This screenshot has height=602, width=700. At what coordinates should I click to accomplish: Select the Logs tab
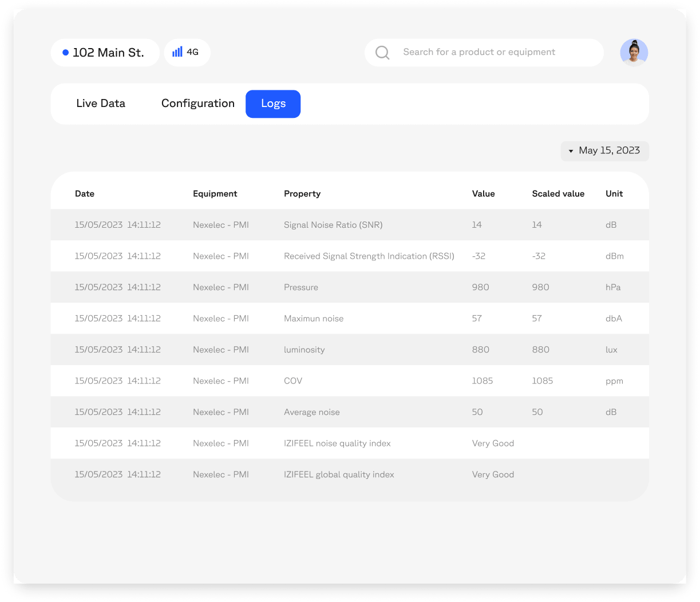[x=273, y=104]
